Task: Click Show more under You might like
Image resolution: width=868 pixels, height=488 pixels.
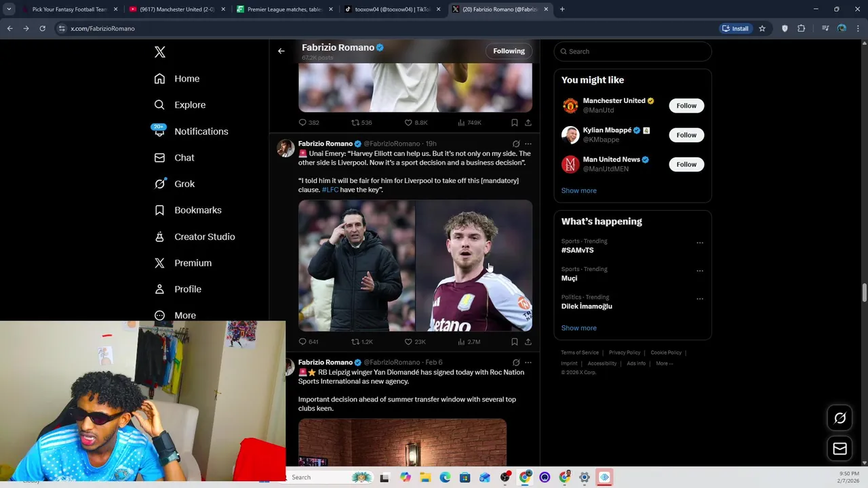Action: (578, 190)
